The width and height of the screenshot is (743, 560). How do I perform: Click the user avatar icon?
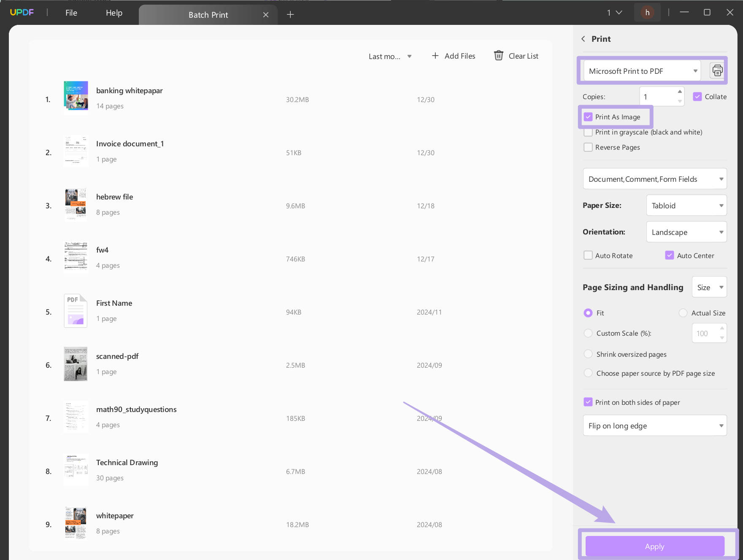(647, 13)
